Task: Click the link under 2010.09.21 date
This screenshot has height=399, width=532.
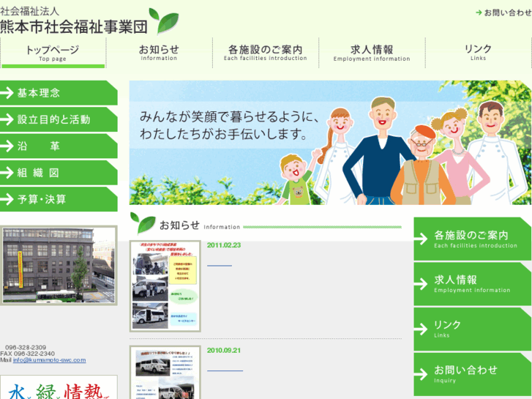Action: tap(225, 371)
